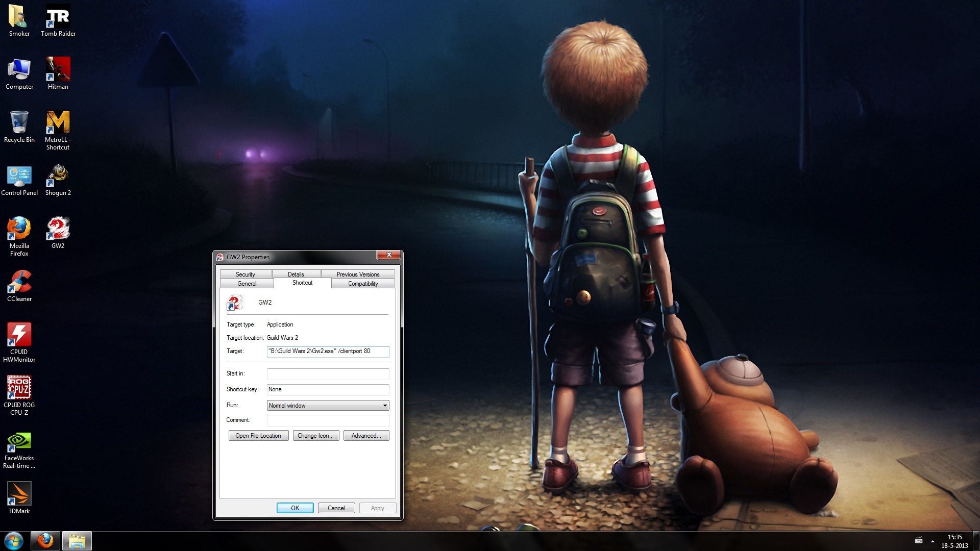Select the CPUID ROG CPU-Z icon
The width and height of the screenshot is (980, 551).
19,395
